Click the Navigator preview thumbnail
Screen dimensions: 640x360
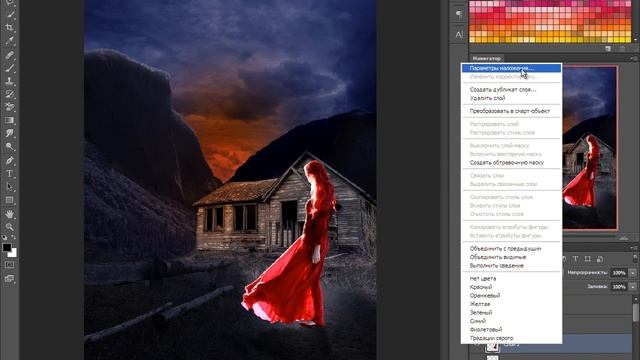(590, 147)
